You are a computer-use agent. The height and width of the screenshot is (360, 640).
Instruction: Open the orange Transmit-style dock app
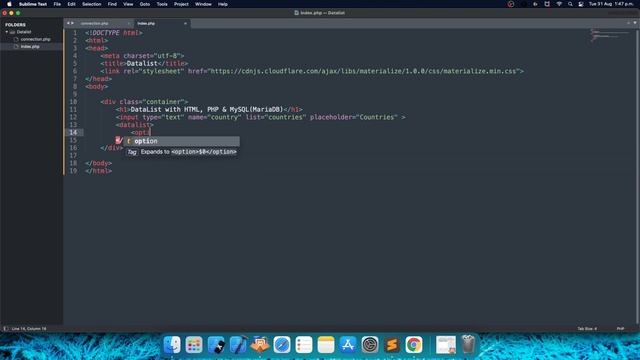260,345
